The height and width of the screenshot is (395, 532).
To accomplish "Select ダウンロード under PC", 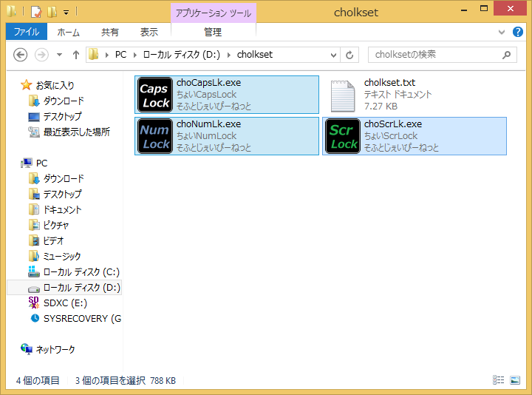I will coord(64,179).
